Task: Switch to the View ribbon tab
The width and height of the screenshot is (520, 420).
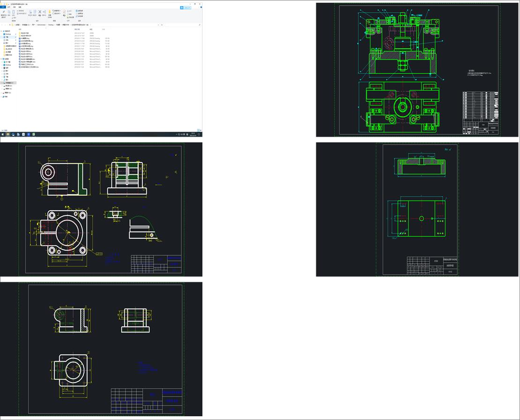Action: click(x=20, y=7)
